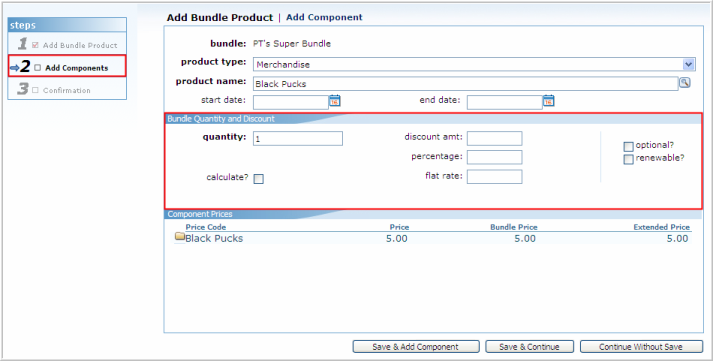Screen dimensions: 713x361
Task: Click the Add Bundle Product step checkbox
Action: (35, 45)
